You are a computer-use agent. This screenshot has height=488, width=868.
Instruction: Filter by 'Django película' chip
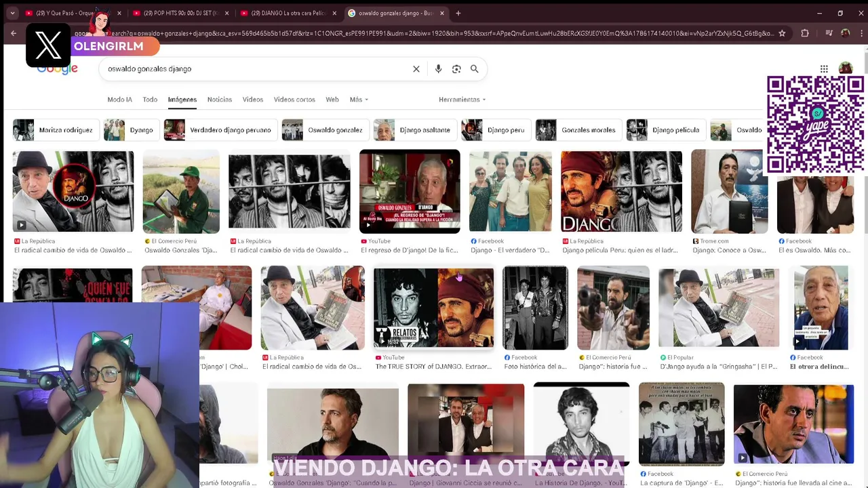point(666,130)
